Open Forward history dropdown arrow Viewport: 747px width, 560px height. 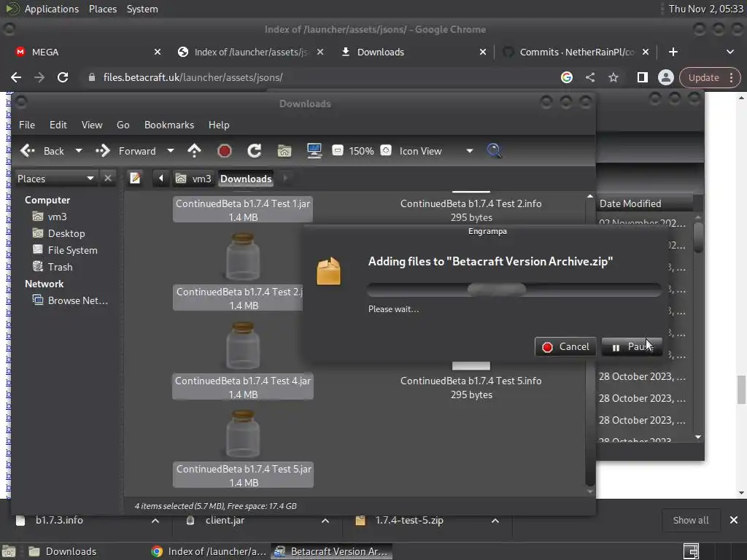(x=171, y=151)
